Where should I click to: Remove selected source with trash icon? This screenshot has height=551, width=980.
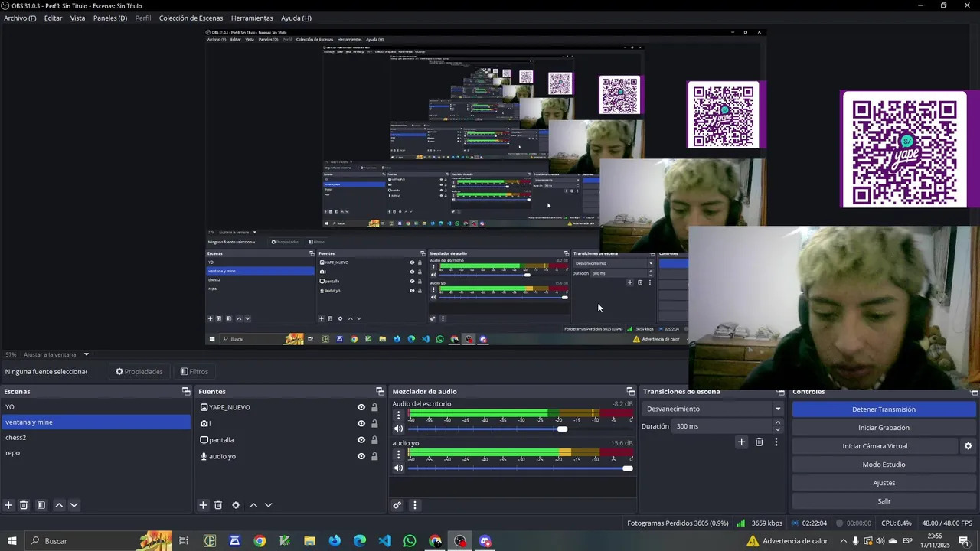click(218, 505)
